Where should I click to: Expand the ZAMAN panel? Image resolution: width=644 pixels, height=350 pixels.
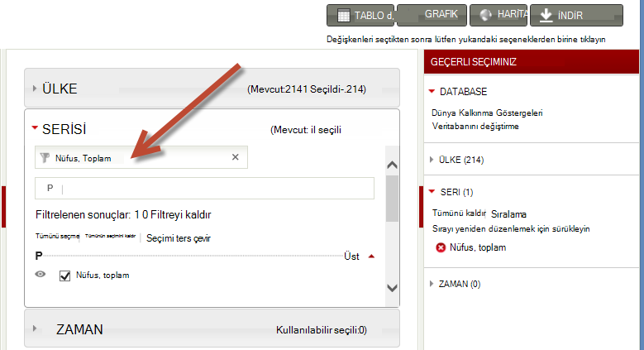pos(212,328)
